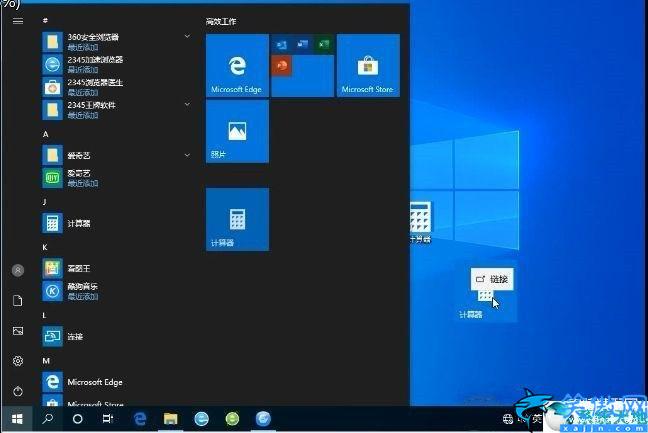The width and height of the screenshot is (648, 433).
Task: Click the M section letter header
Action: (x=46, y=361)
